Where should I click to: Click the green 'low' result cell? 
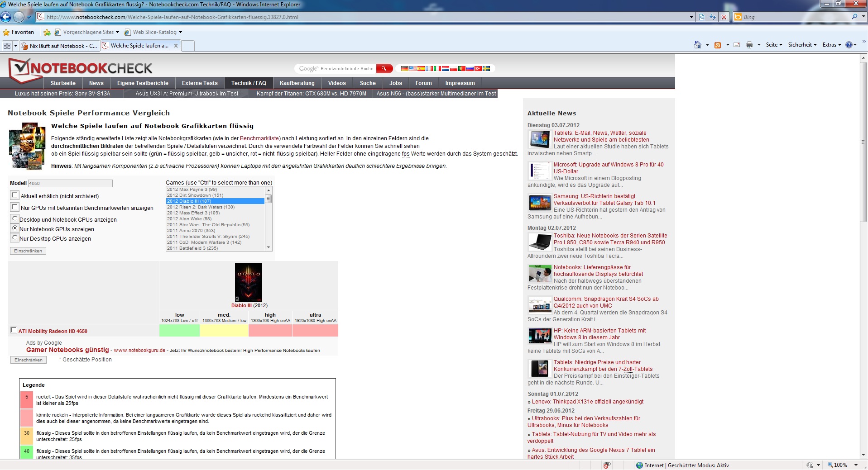point(179,331)
